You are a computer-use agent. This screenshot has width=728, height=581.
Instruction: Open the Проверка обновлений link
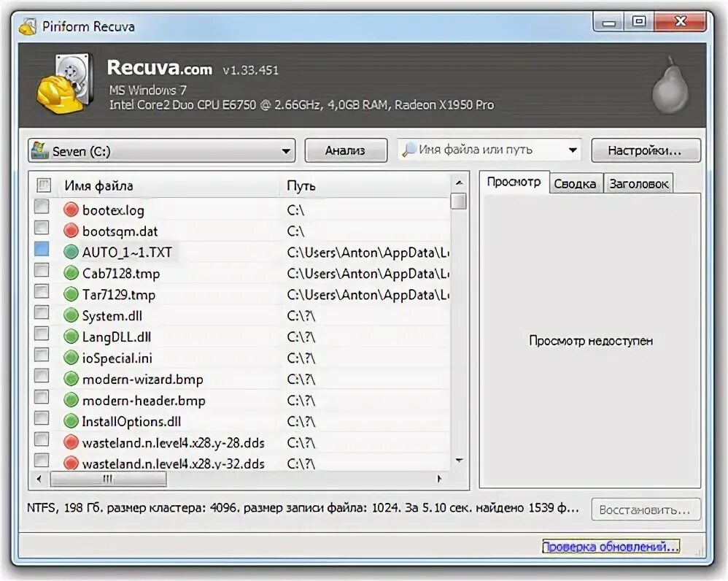tap(611, 547)
